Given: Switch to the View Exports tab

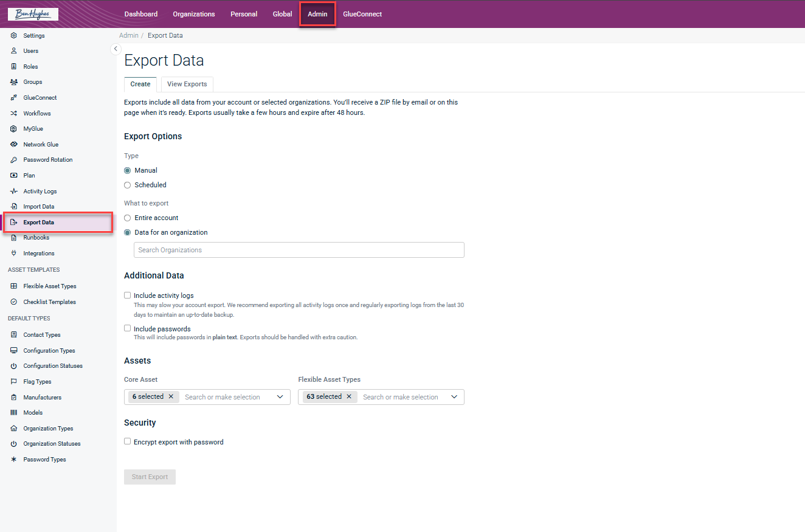Looking at the screenshot, I should [x=187, y=84].
